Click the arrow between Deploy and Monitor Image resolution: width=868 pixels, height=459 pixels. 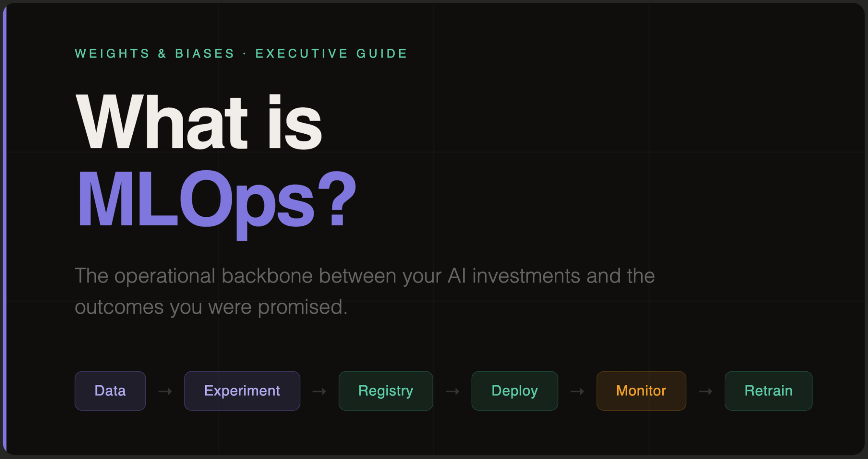tap(577, 391)
